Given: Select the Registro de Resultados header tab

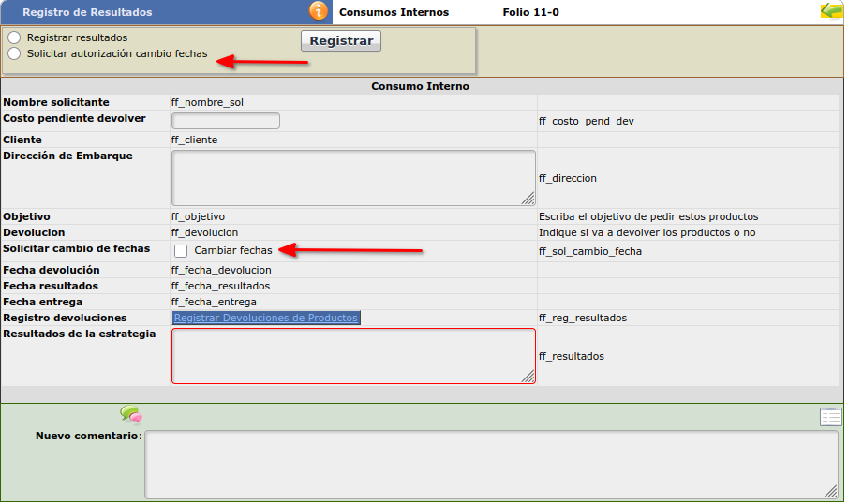Looking at the screenshot, I should coord(87,13).
